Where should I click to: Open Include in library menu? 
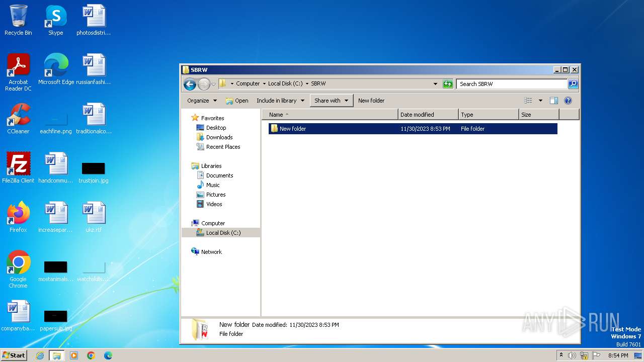pos(280,101)
